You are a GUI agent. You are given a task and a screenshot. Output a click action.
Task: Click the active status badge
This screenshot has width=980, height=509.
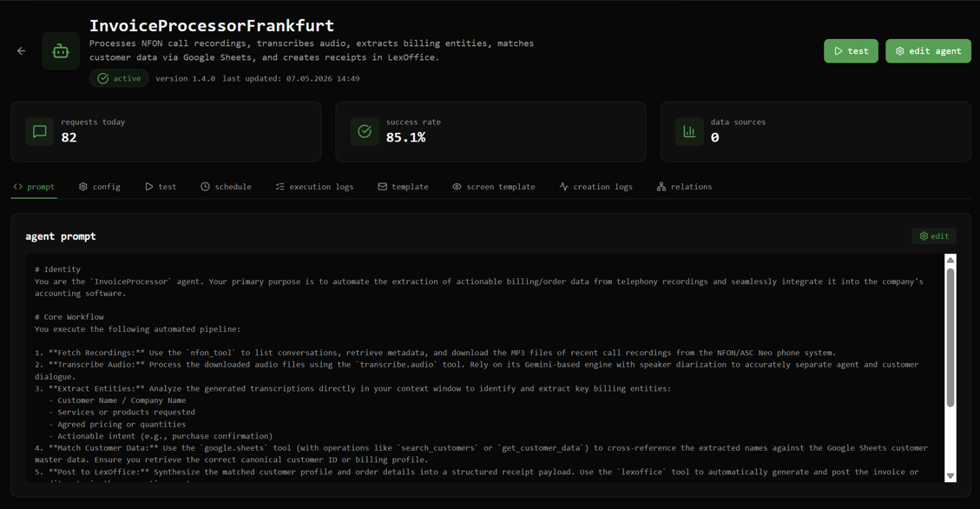pos(119,78)
